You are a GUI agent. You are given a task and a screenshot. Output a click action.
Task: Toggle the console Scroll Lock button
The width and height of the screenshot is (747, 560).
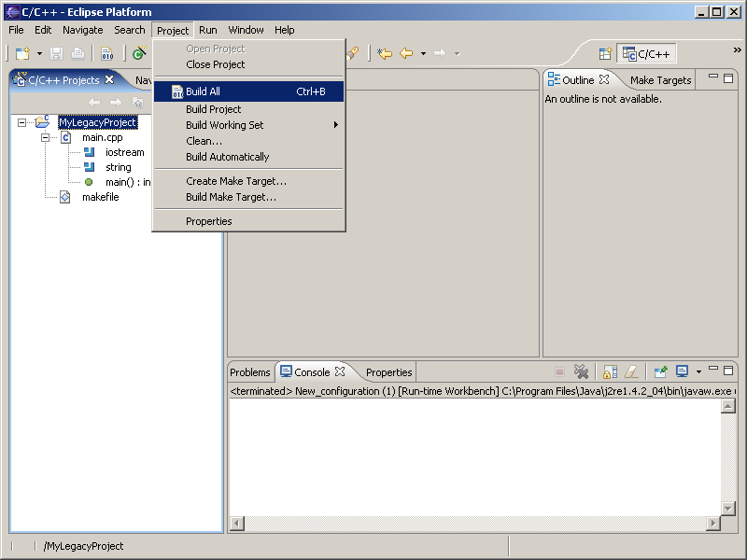point(610,371)
